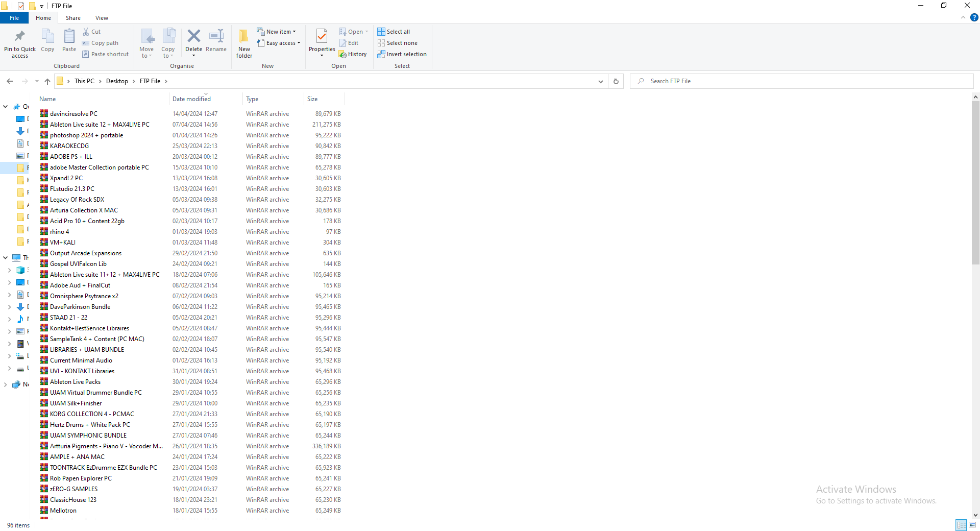Click the davinciresolve PC archive icon
The image size is (980, 531).
point(44,113)
